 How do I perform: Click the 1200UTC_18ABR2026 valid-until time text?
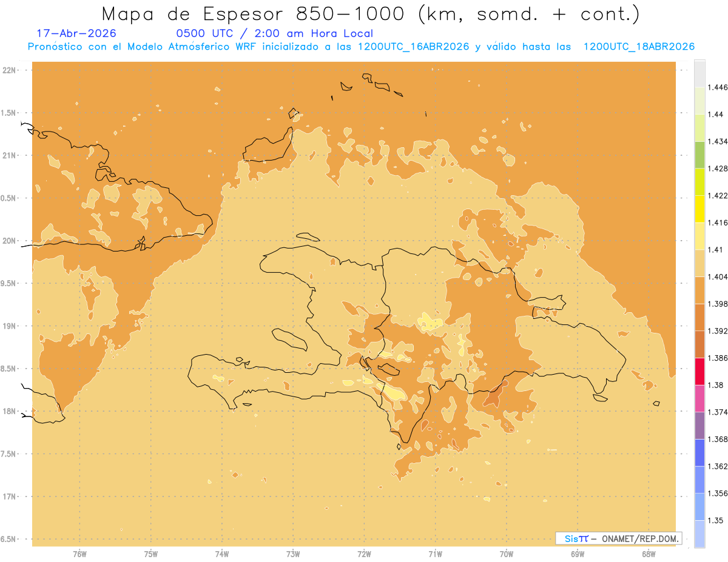point(639,47)
